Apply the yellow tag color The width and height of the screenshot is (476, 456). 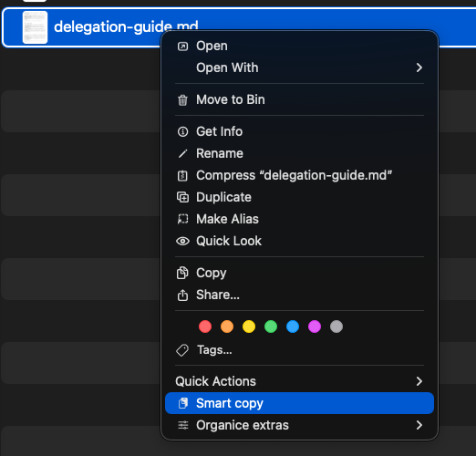point(249,326)
